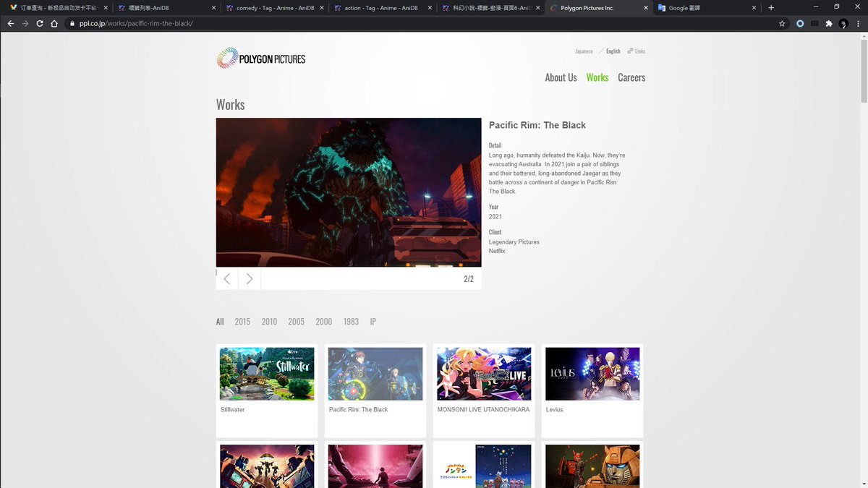Screen dimensions: 868x488
Task: Open the extensions puzzle icon
Action: click(x=829, y=23)
